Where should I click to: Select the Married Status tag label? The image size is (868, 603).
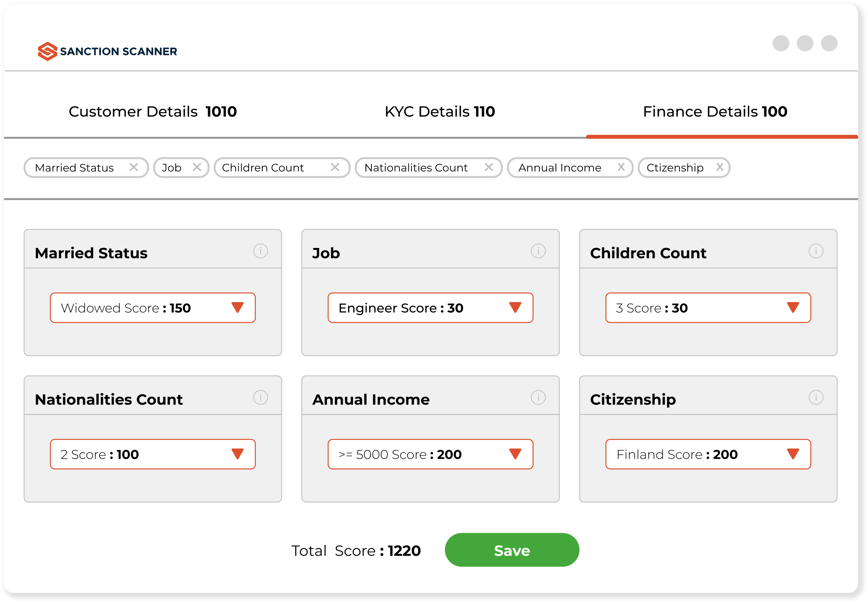coord(75,168)
